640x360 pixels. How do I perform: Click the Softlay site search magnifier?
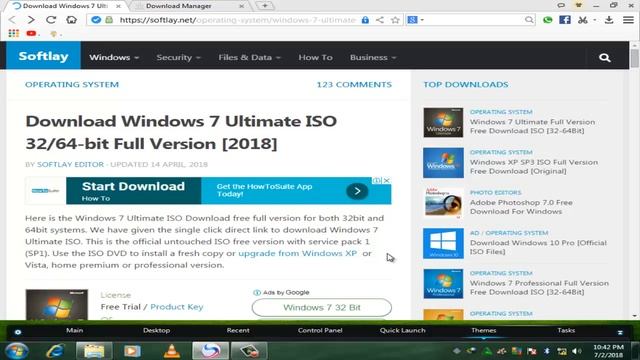pyautogui.click(x=604, y=58)
